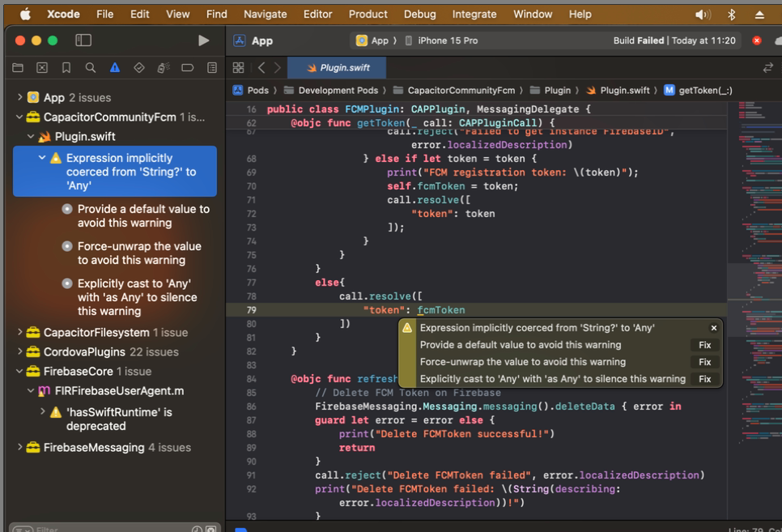Choose the iPhone 15 Pro destination

(x=442, y=40)
